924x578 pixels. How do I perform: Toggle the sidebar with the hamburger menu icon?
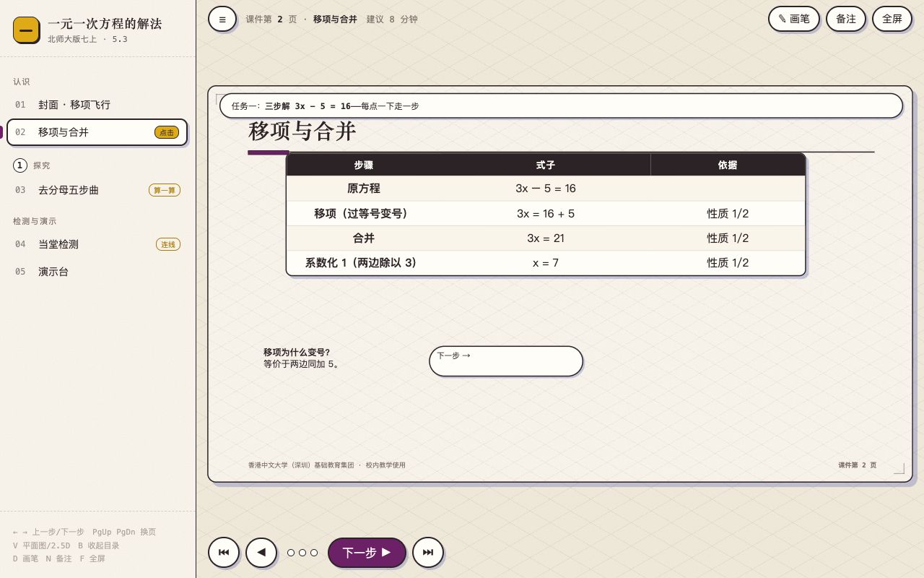[222, 19]
